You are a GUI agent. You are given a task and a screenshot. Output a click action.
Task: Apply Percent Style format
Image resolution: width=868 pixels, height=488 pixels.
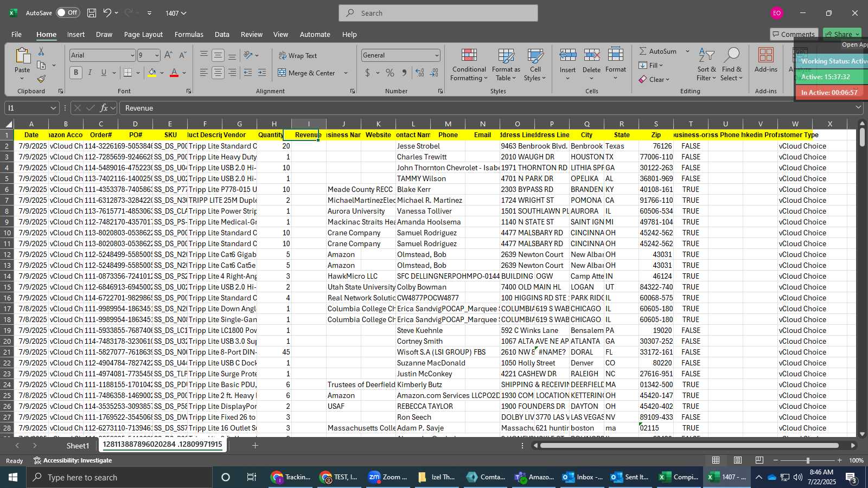390,73
